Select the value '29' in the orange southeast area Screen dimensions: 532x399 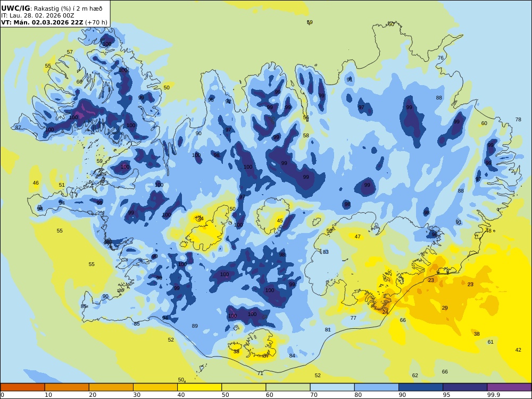point(445,307)
